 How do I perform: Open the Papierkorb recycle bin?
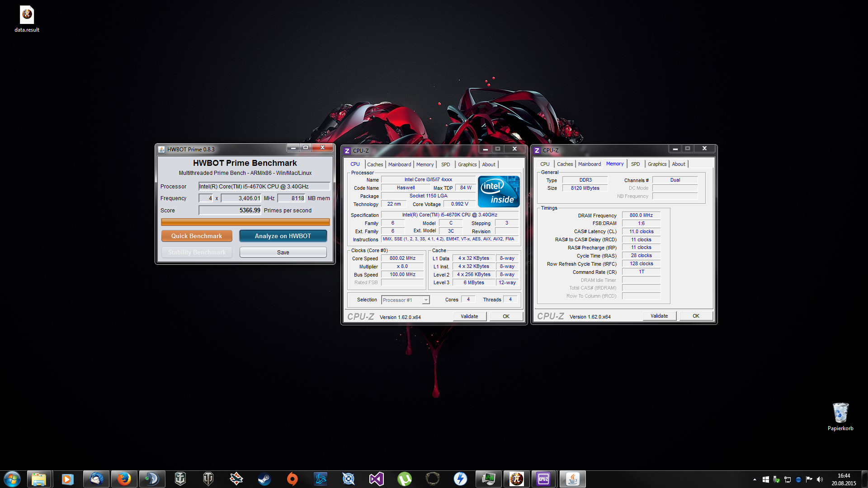[840, 417]
